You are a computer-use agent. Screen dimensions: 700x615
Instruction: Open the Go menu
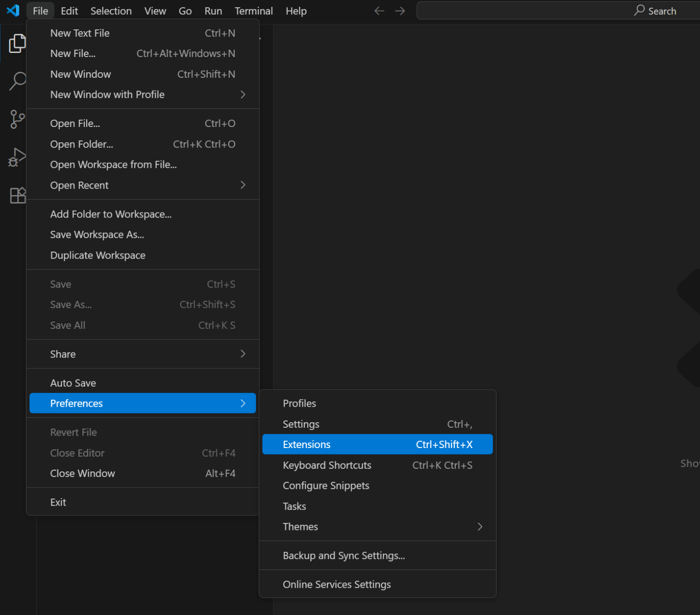point(185,11)
